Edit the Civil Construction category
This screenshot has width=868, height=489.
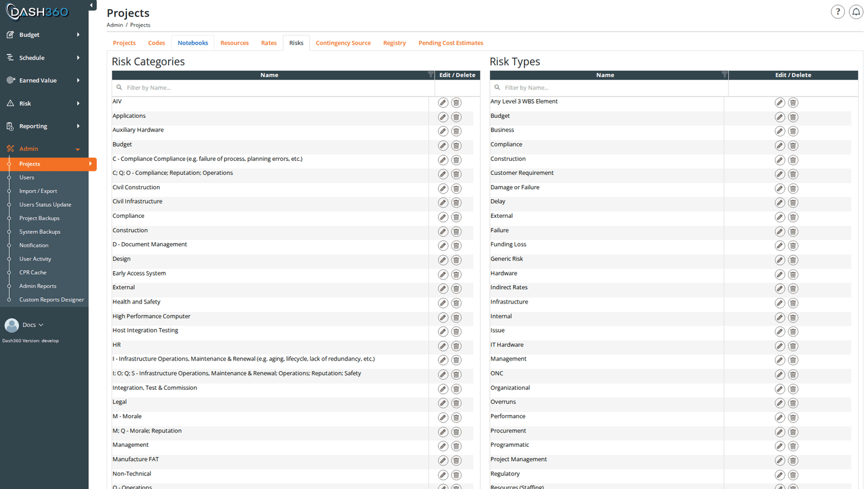(443, 188)
